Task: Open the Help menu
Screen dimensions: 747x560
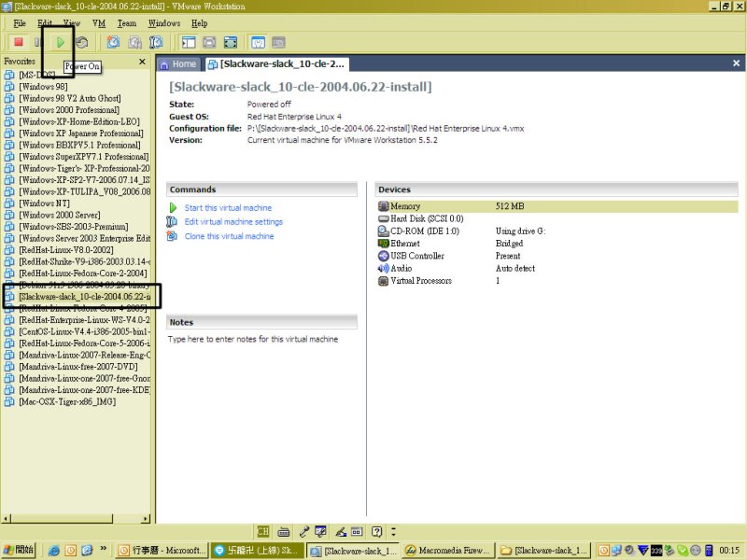Action: [x=199, y=23]
